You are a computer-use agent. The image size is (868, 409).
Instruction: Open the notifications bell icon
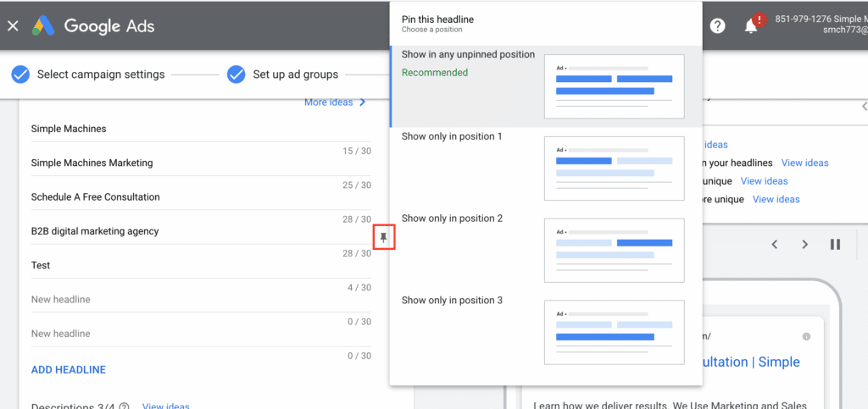[x=751, y=26]
